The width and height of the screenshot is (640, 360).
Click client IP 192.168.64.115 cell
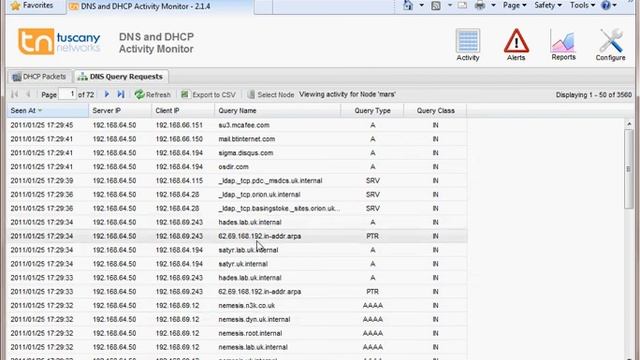pos(179,181)
